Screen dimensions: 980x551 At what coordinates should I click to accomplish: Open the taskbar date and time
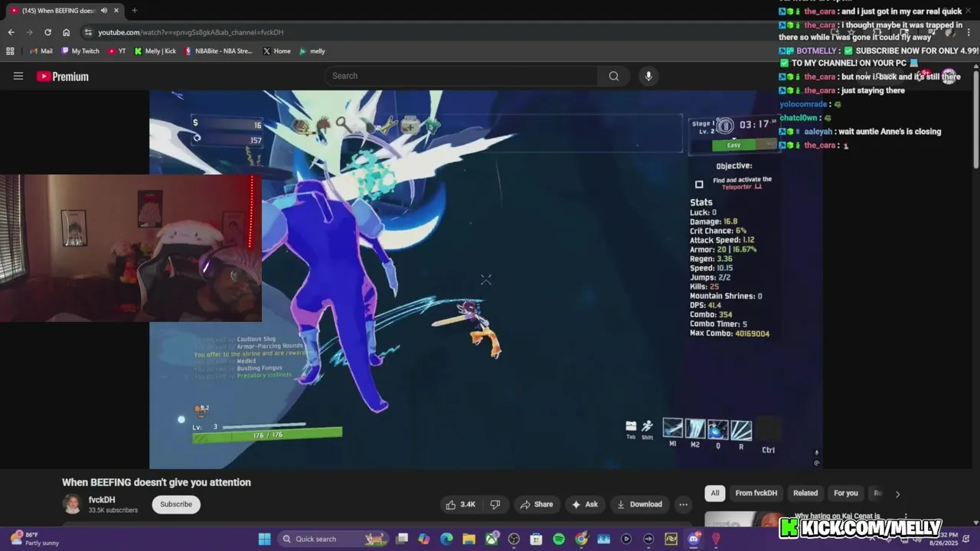click(945, 539)
